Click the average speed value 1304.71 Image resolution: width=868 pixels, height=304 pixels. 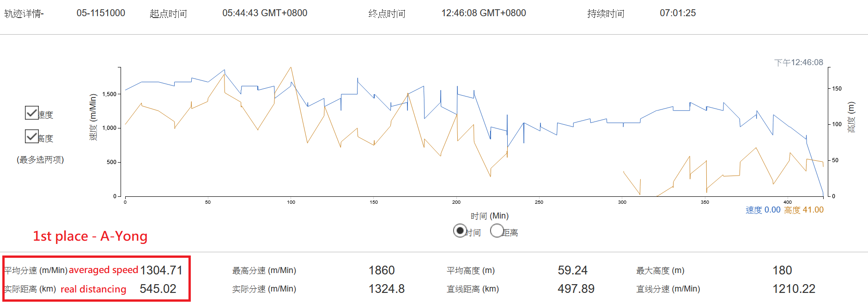tap(161, 270)
